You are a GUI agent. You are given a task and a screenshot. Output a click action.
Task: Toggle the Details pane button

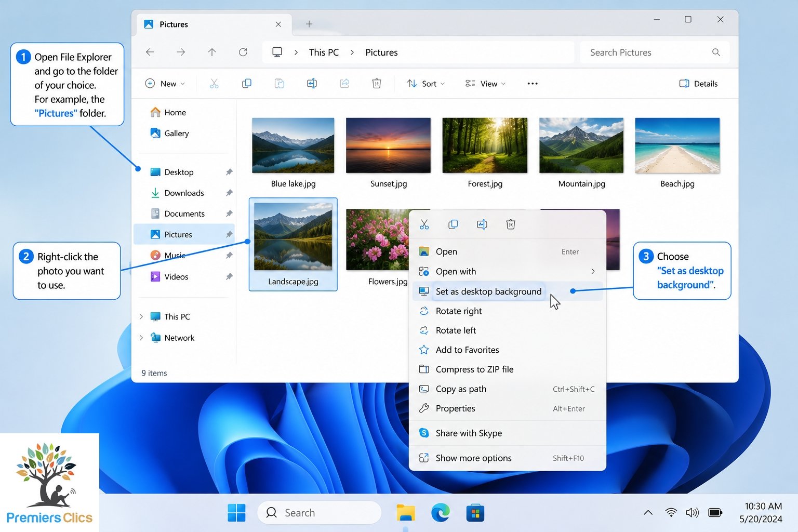pos(698,84)
